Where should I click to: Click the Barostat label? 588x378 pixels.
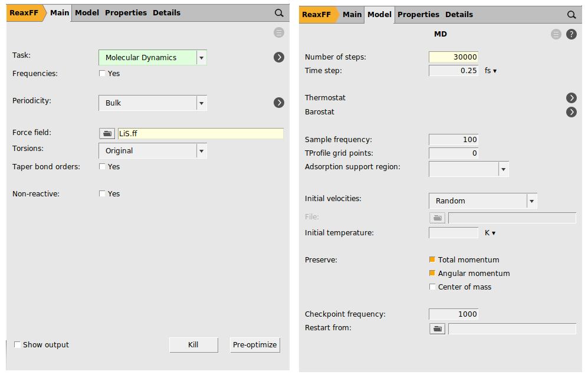click(x=320, y=112)
